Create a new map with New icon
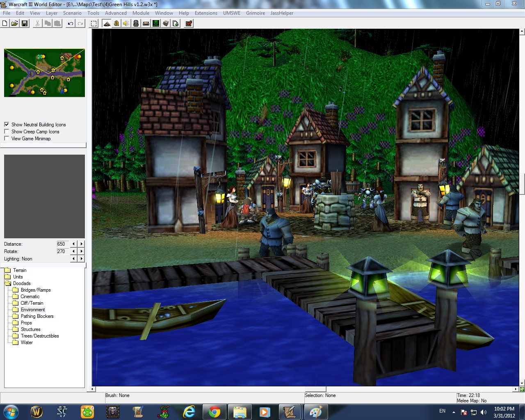The width and height of the screenshot is (525, 420). click(5, 23)
